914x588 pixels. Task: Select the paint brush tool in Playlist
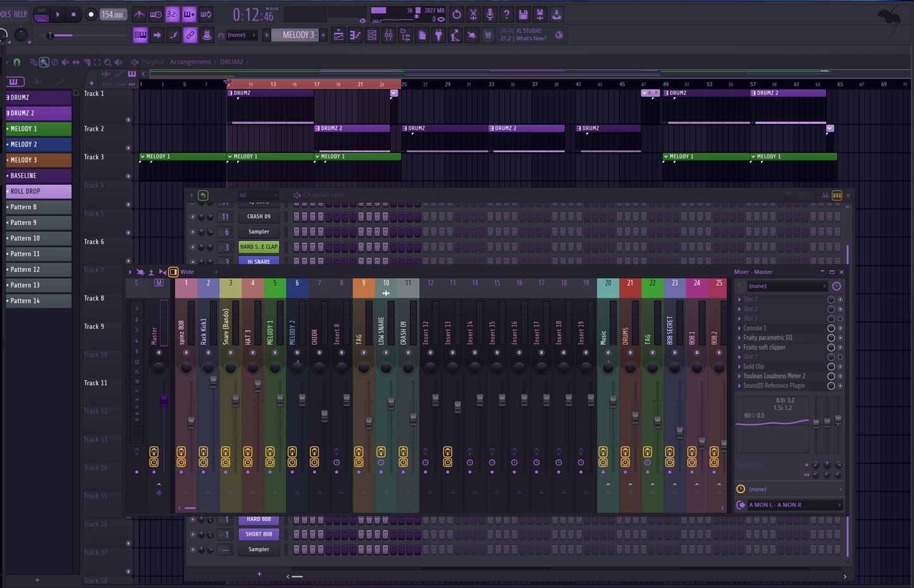44,62
